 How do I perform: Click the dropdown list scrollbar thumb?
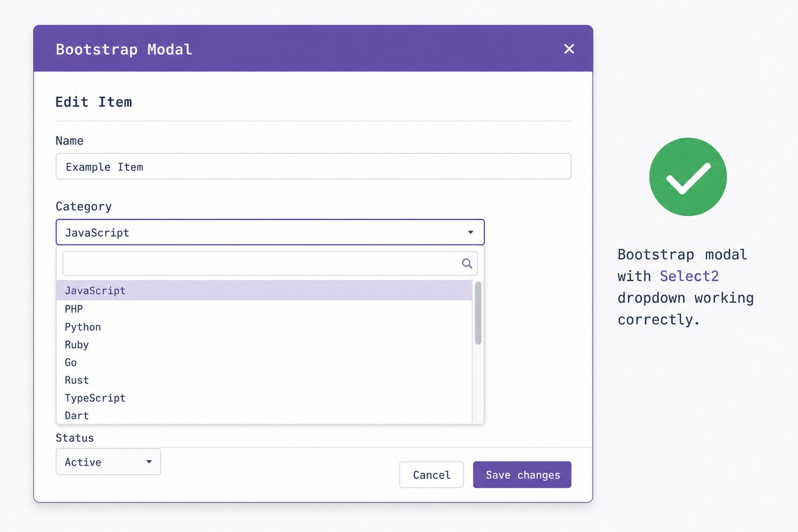point(478,313)
